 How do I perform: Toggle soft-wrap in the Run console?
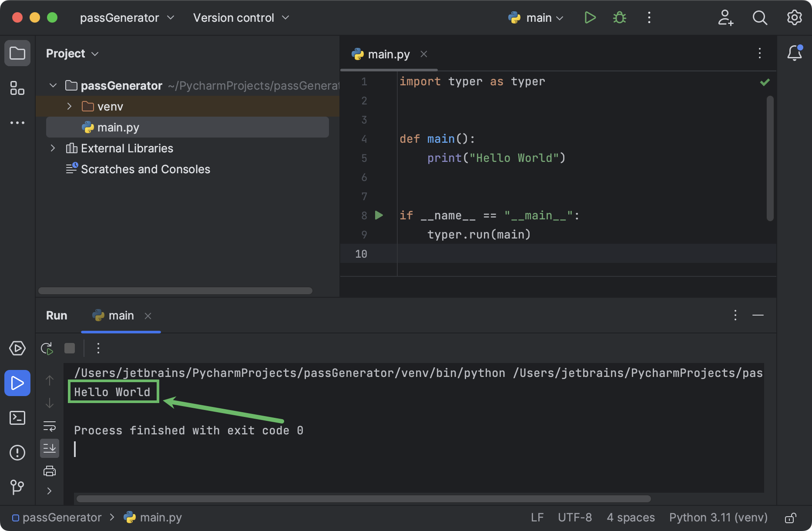point(50,427)
